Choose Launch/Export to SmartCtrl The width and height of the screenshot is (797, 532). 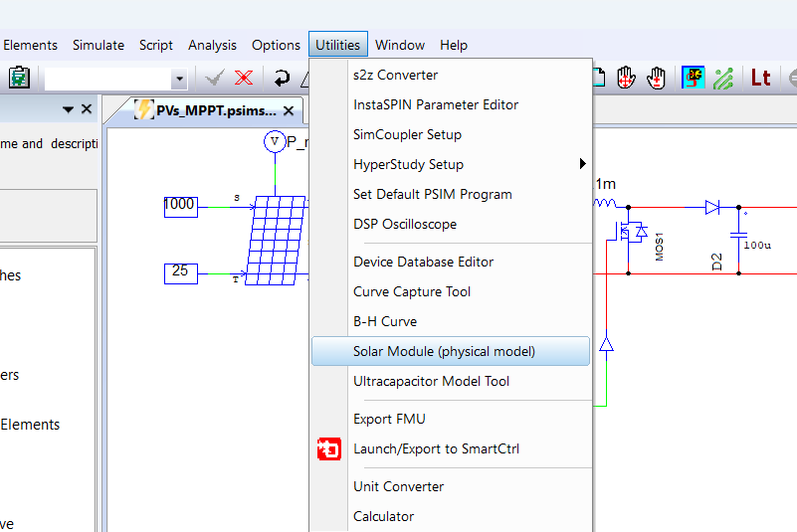tap(452, 448)
